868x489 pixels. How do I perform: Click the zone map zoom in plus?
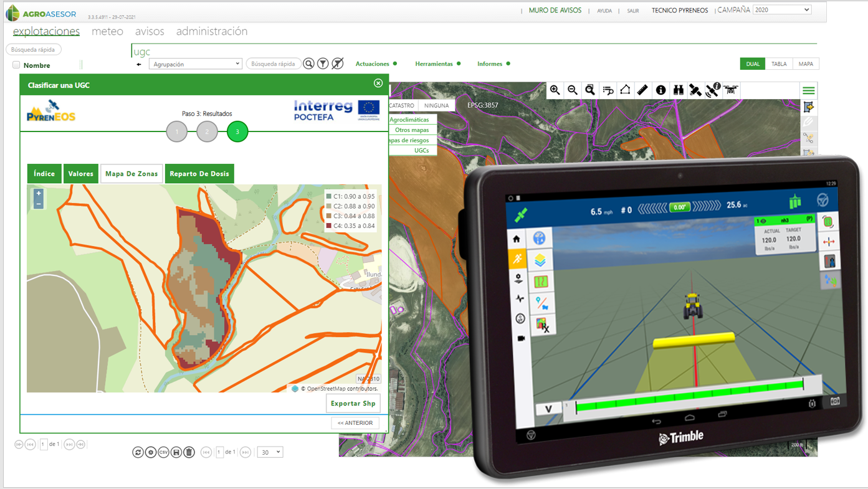point(39,194)
